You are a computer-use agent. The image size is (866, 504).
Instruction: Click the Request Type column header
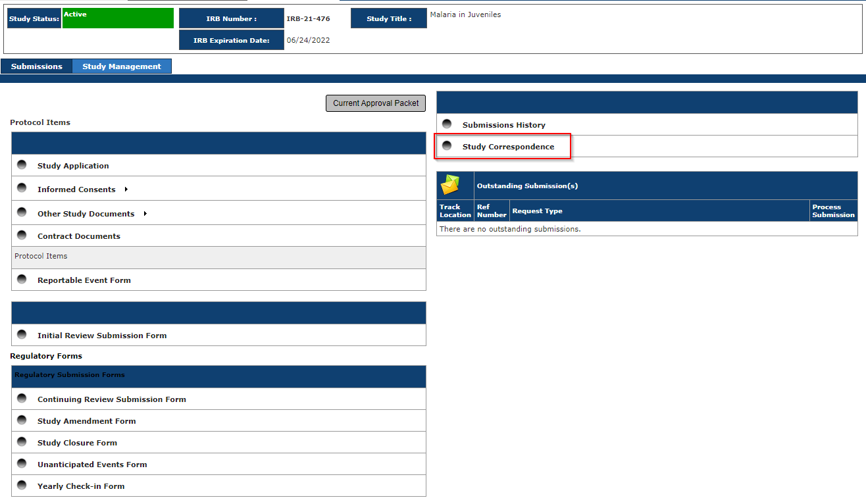point(660,211)
